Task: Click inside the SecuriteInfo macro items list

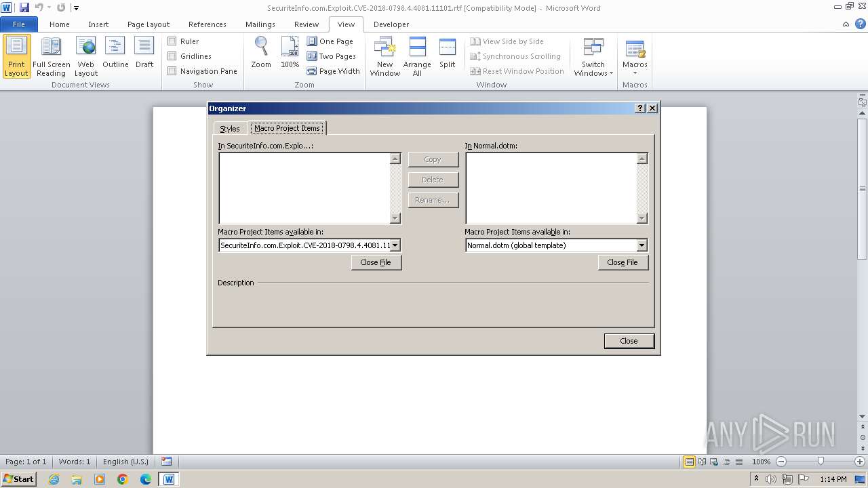Action: pos(304,188)
